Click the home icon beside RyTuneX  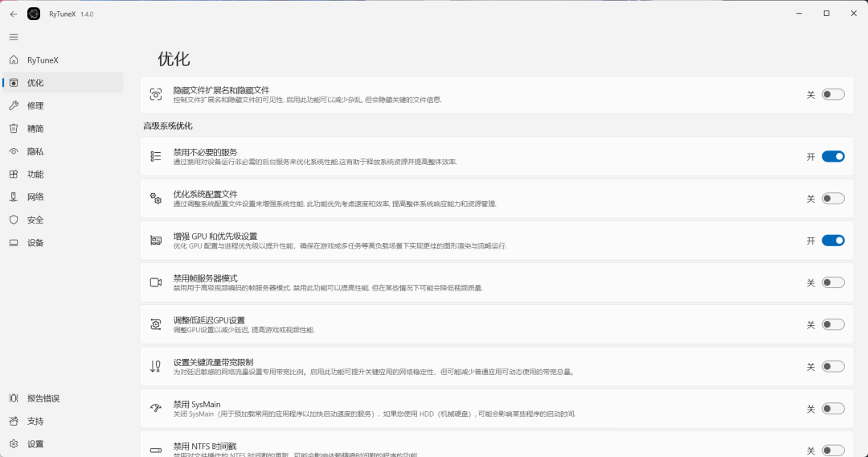point(14,60)
